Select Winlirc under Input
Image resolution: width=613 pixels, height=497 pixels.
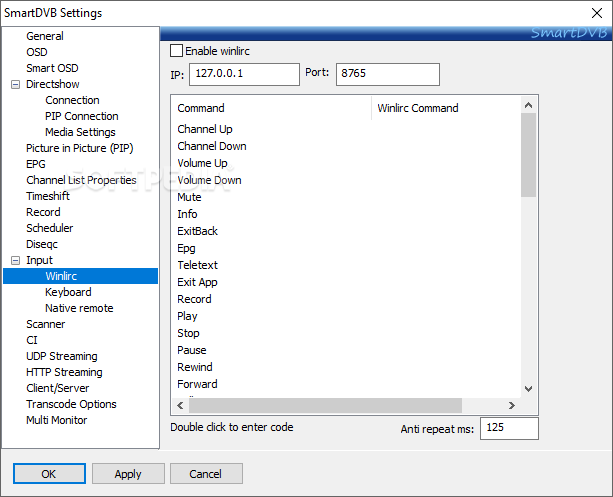(x=81, y=276)
